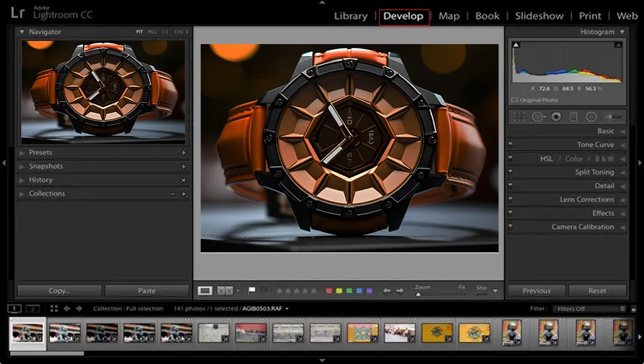This screenshot has width=644, height=364.
Task: Set photo as rejected flag
Action: 264,290
